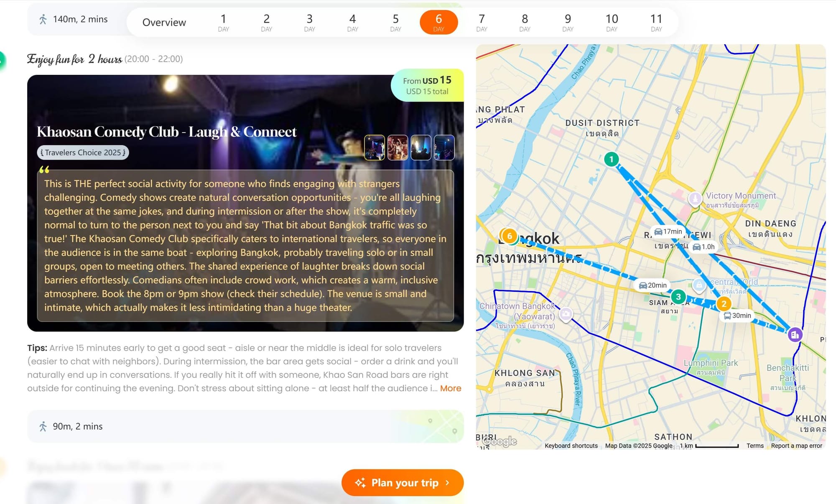
Task: Go to Day 11 tab
Action: click(656, 22)
